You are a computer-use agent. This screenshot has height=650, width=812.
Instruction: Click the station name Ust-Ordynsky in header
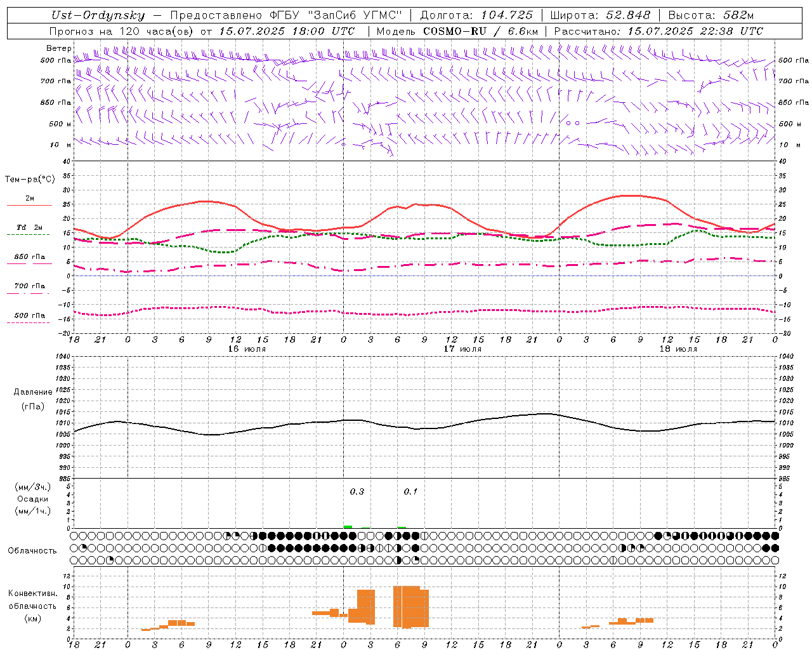[98, 16]
